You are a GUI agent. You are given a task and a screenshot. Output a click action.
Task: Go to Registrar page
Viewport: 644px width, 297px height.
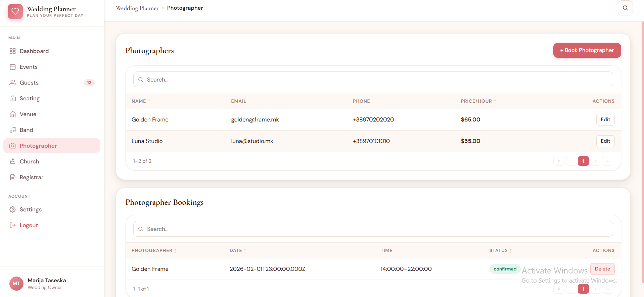pos(31,177)
